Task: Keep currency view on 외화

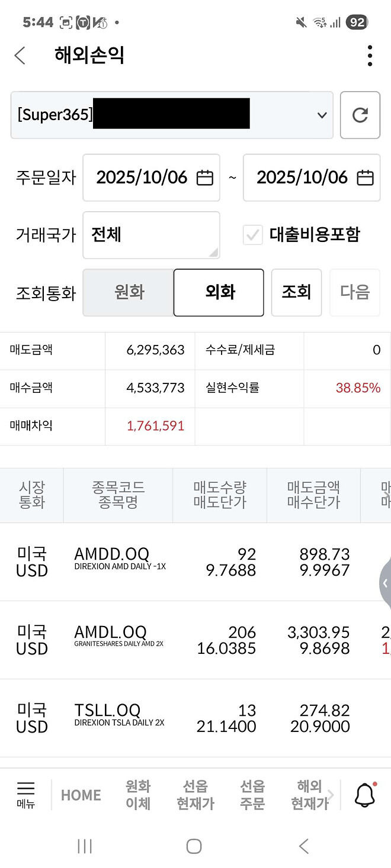Action: [218, 292]
